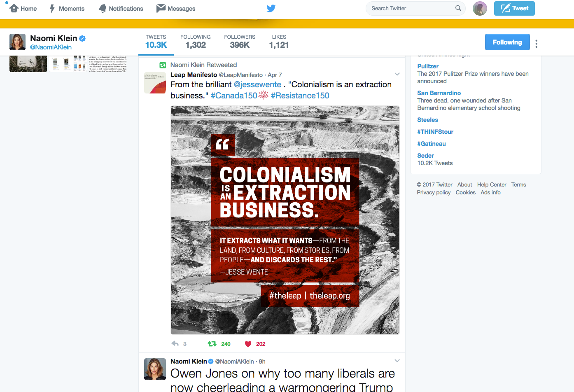Open @NaomiAKlein handle in profile header
This screenshot has height=392, width=574.
pyautogui.click(x=51, y=47)
